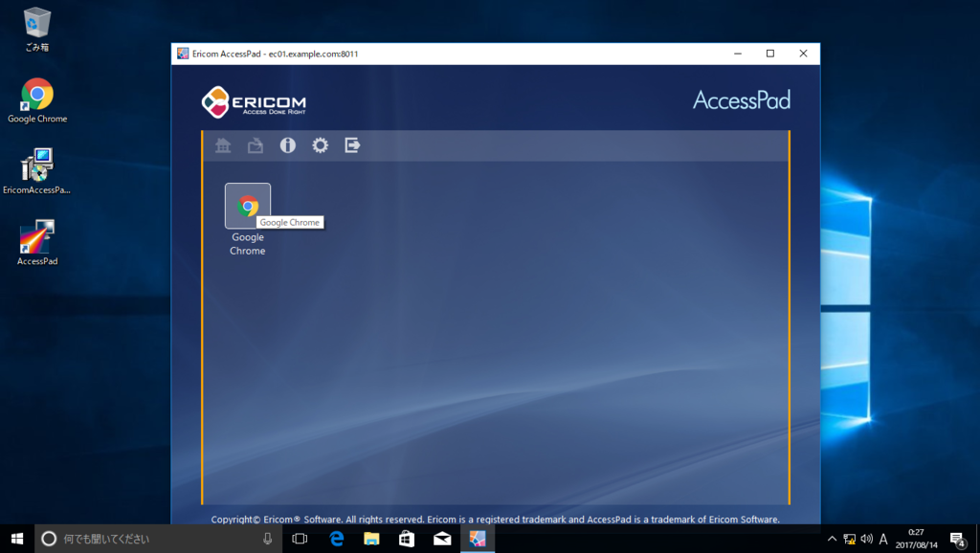
Task: Select the Google Chrome desktop shortcut
Action: pyautogui.click(x=37, y=100)
